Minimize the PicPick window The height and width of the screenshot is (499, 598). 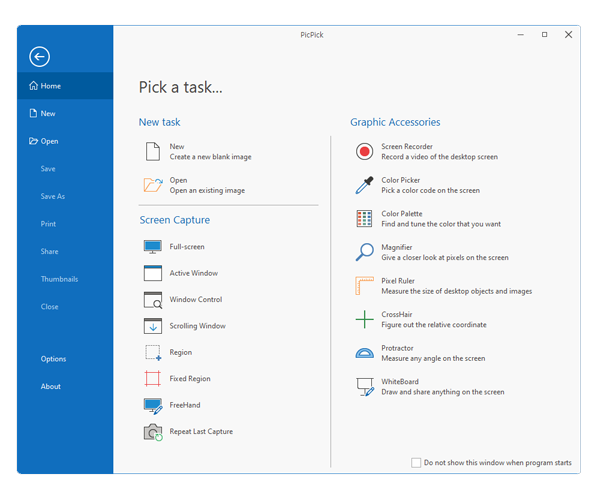521,35
